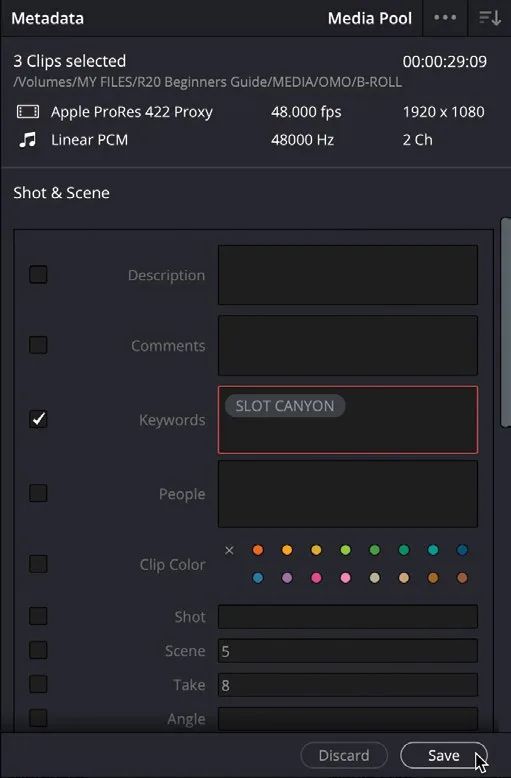Click the audio music note icon
The image size is (511, 778).
coord(28,139)
